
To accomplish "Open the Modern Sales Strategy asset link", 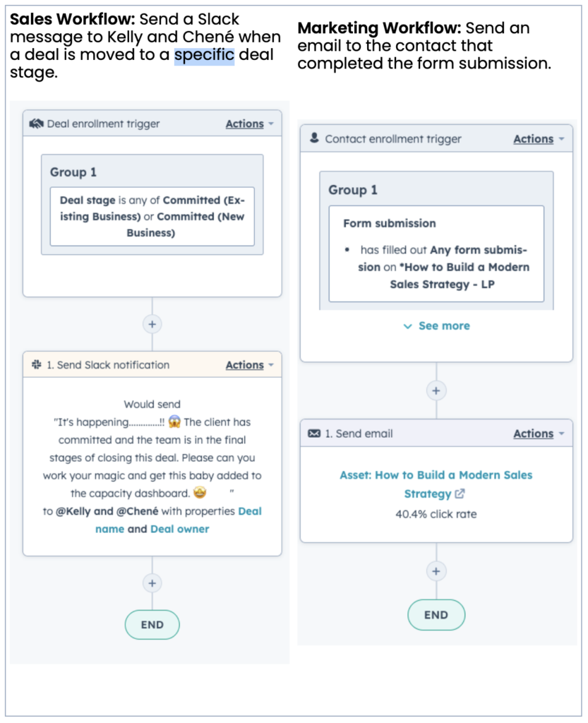I will point(436,476).
